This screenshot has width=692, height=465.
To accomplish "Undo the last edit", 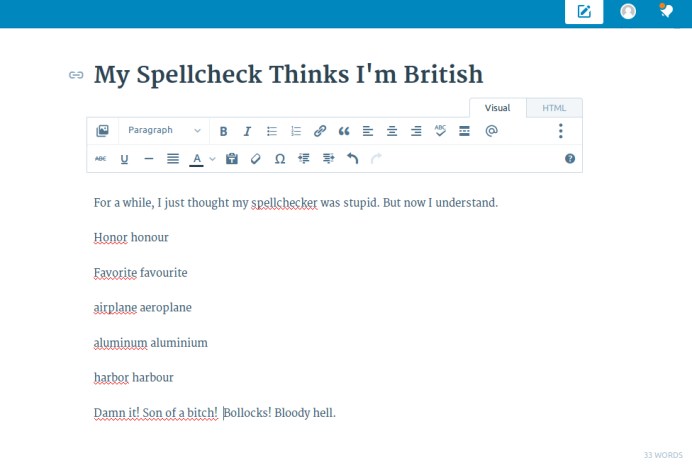I will click(x=352, y=158).
